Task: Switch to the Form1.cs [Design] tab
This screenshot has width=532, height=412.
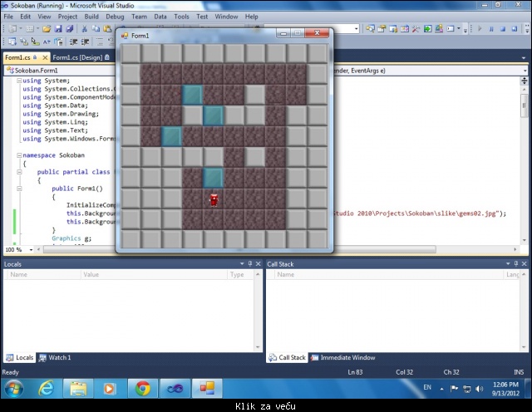Action: point(81,57)
